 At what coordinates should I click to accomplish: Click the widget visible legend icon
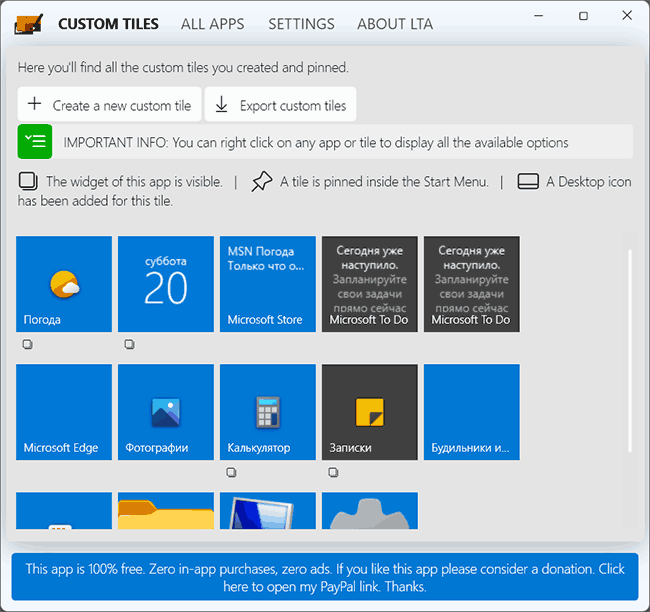[x=28, y=182]
